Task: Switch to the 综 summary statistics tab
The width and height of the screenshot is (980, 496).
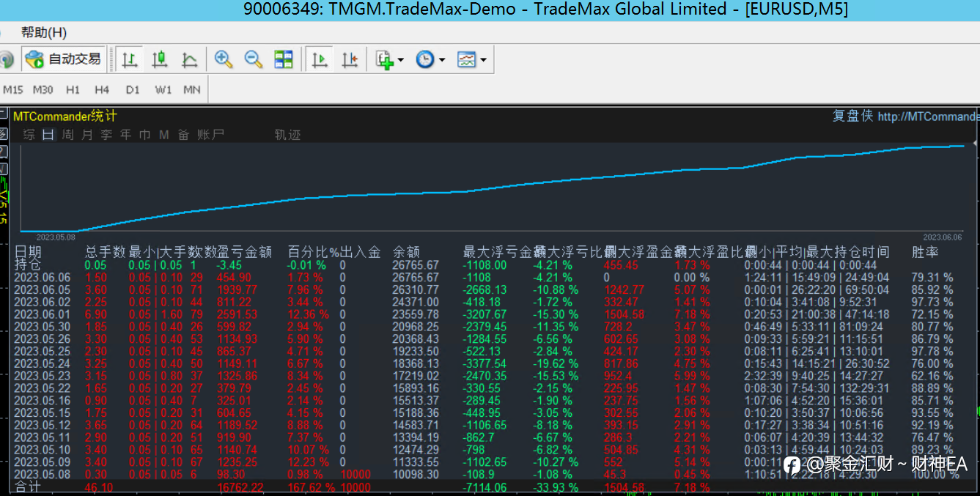Action: click(x=29, y=135)
